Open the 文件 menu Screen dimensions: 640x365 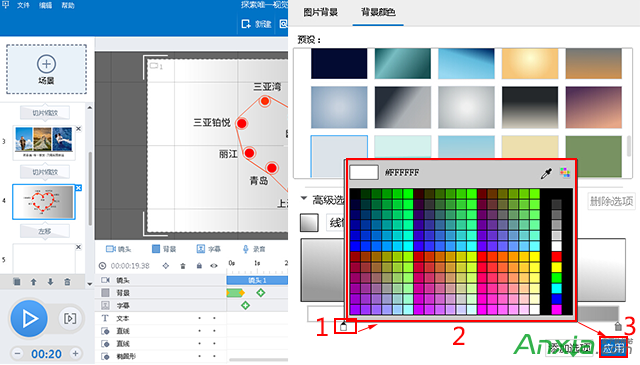click(23, 5)
